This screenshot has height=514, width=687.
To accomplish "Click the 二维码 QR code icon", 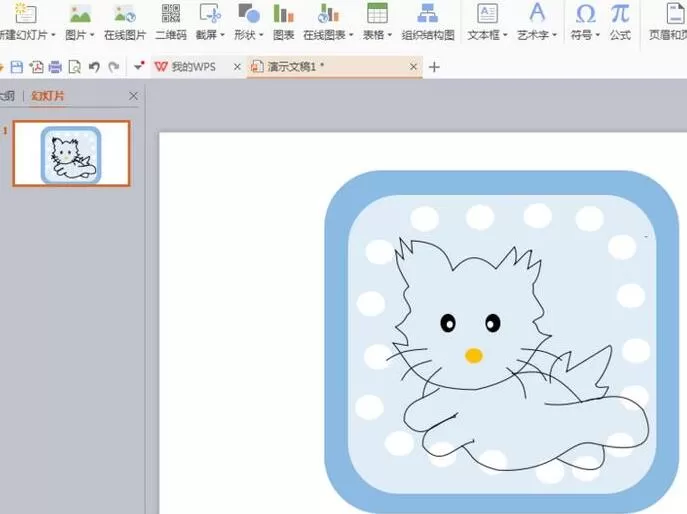I will (x=170, y=13).
